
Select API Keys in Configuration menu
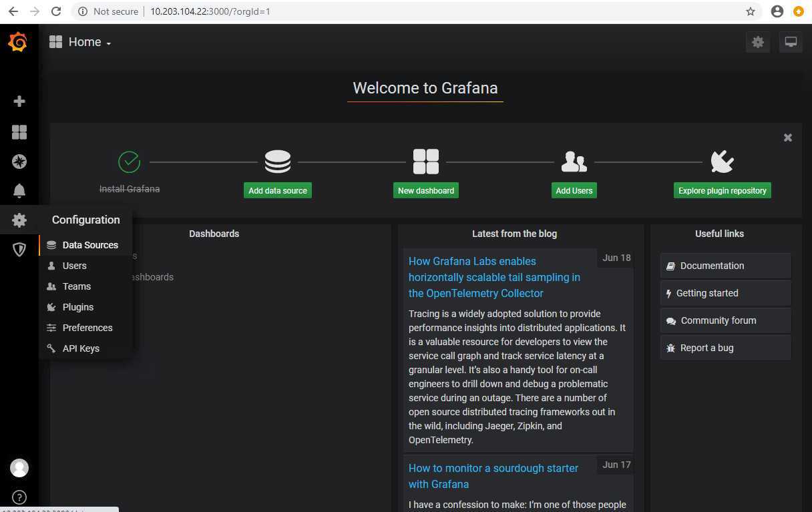point(85,348)
